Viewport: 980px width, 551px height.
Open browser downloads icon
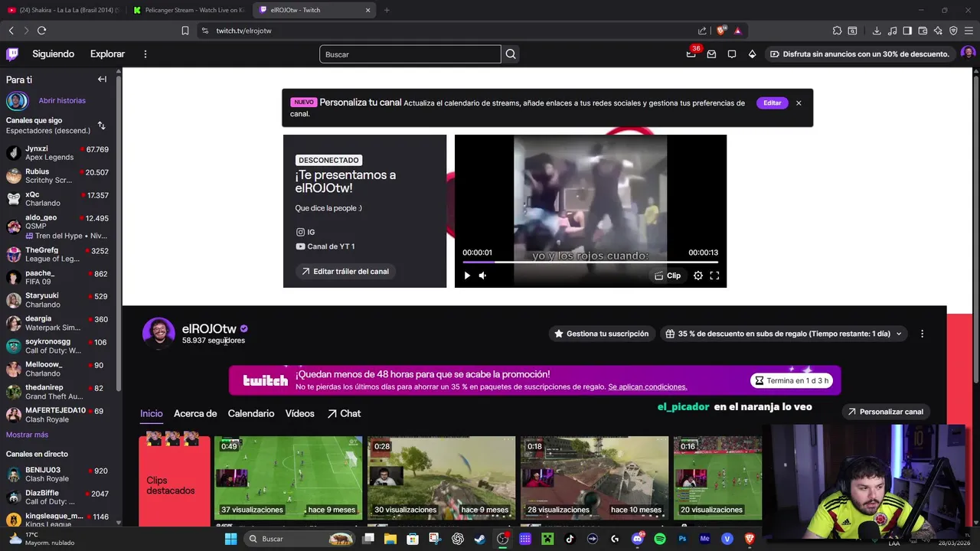pos(877,31)
